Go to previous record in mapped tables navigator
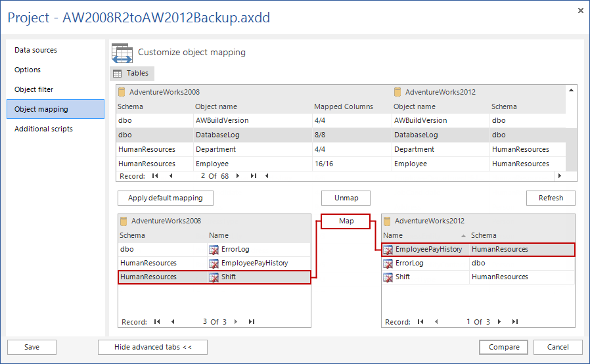 tap(171, 176)
